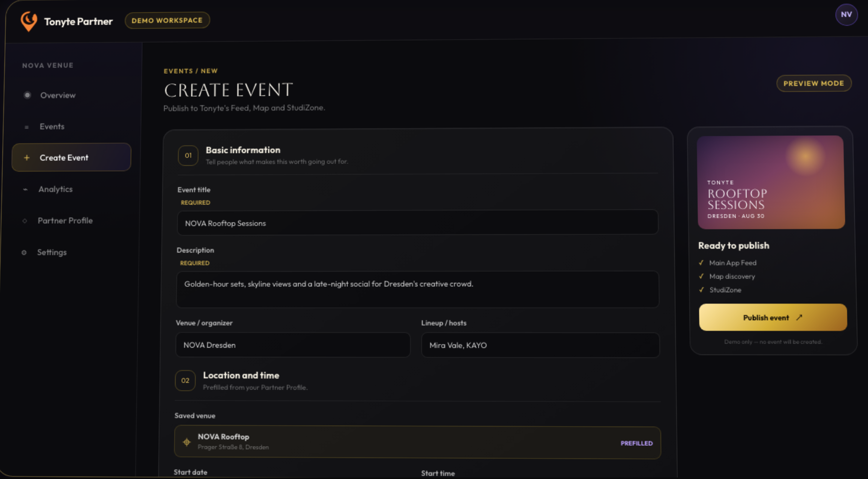The width and height of the screenshot is (868, 479).
Task: Click the Ready to publish heading
Action: (x=734, y=246)
